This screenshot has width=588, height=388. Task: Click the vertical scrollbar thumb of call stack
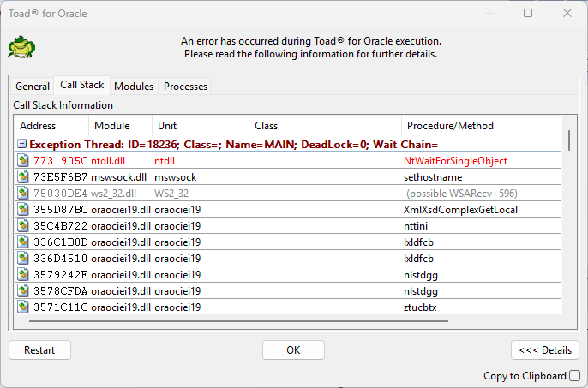click(x=569, y=140)
